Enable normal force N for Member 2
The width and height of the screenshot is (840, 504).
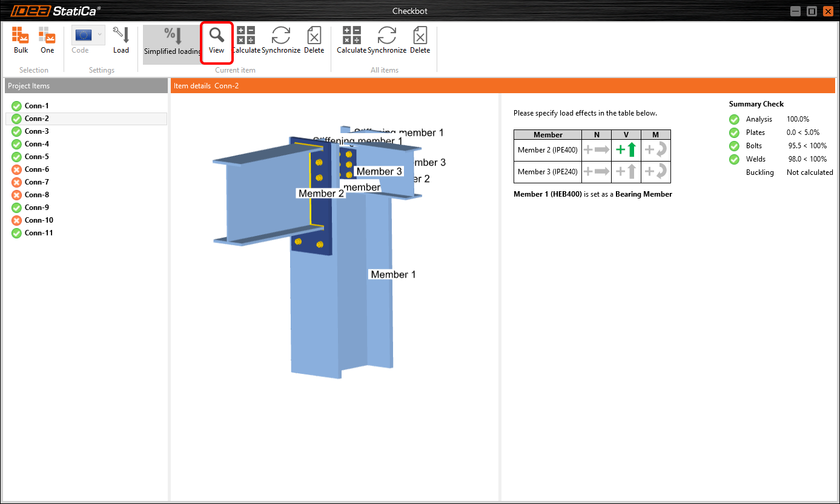point(597,150)
